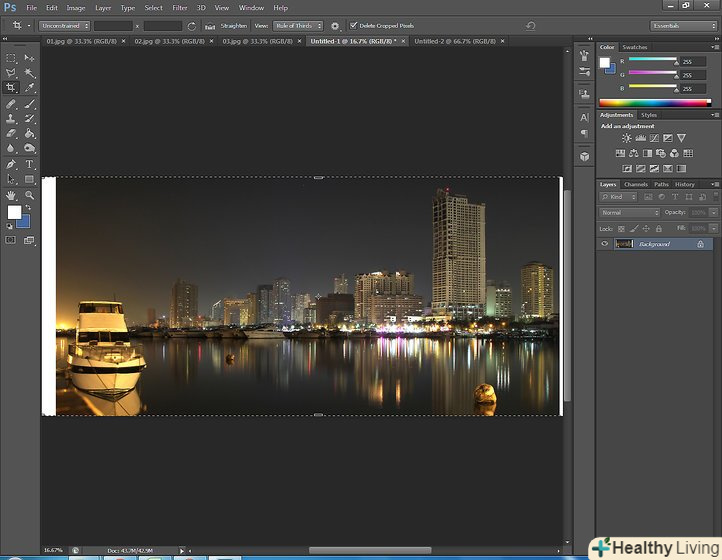Toggle Quick Mask mode
Screen dimensions: 722x560
(11, 240)
